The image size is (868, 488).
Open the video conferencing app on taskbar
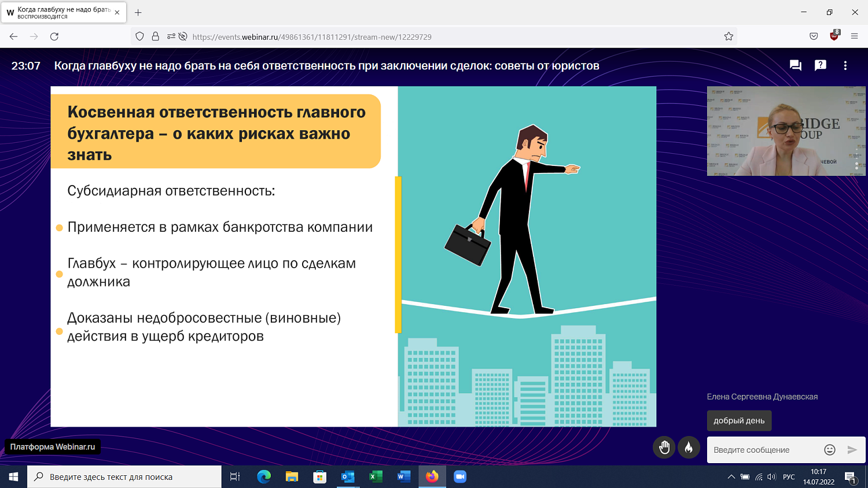tap(459, 476)
